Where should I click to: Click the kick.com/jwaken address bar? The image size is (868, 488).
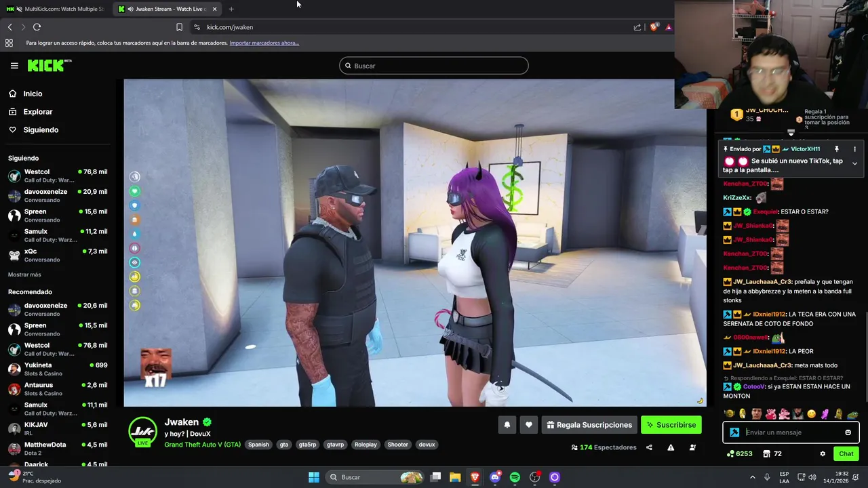point(407,27)
